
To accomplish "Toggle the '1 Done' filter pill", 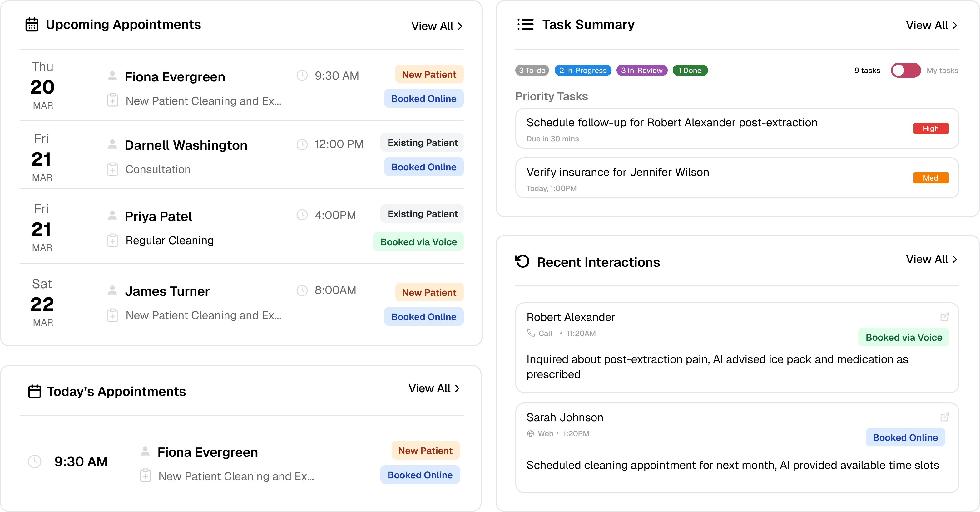I will point(690,70).
